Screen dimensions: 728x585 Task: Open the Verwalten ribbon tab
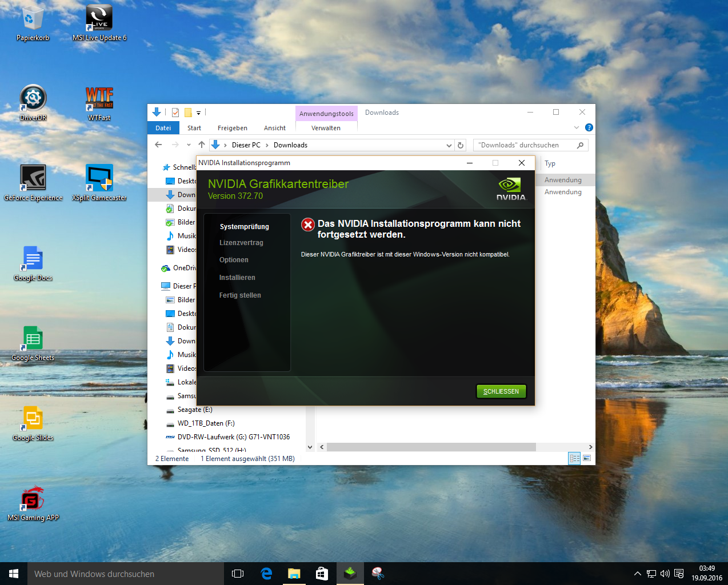tap(326, 128)
